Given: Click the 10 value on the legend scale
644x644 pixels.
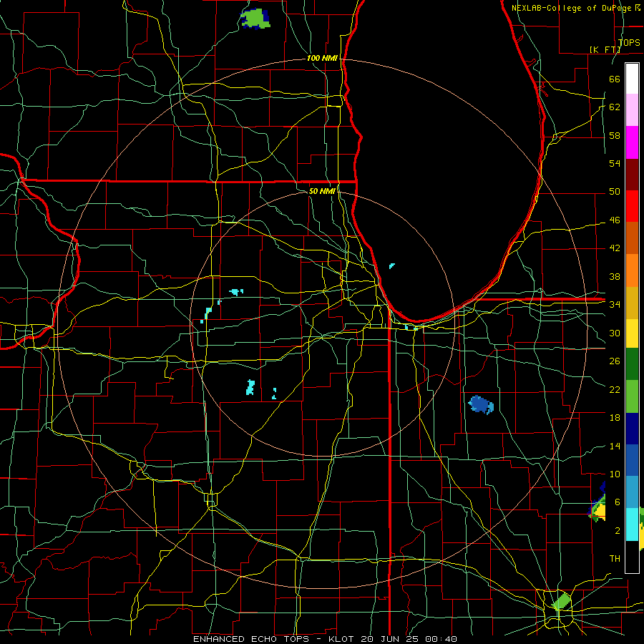Looking at the screenshot, I should [x=615, y=474].
